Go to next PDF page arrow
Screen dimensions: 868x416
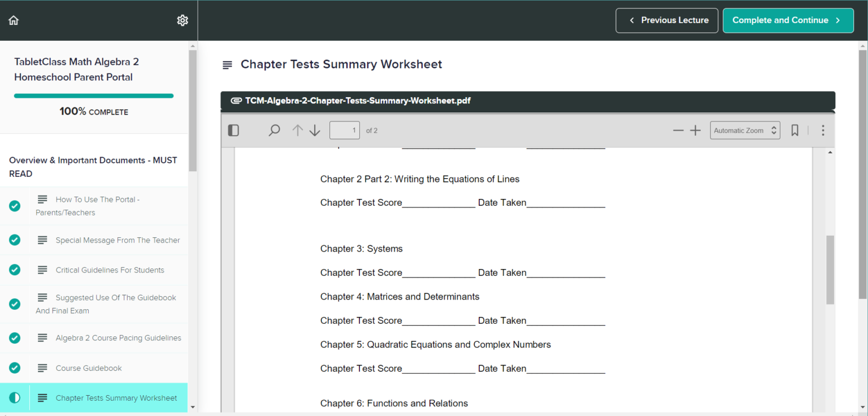315,131
